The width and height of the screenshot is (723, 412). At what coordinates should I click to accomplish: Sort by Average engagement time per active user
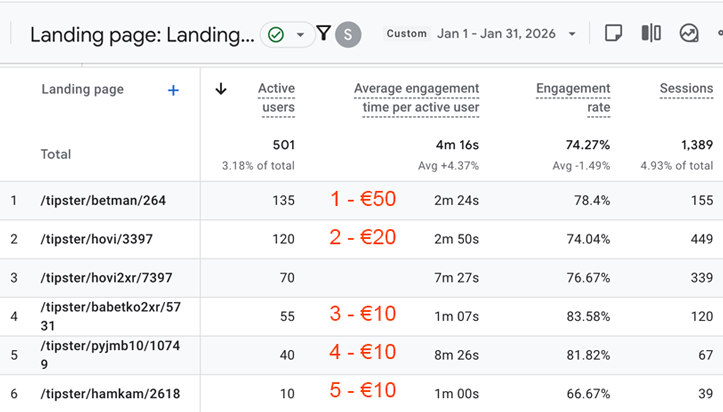(416, 98)
